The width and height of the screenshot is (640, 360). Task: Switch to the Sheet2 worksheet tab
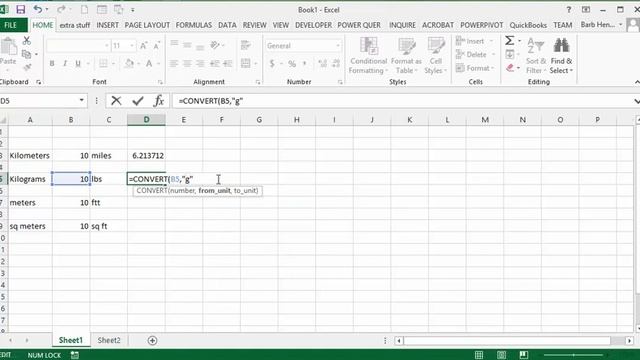point(109,340)
